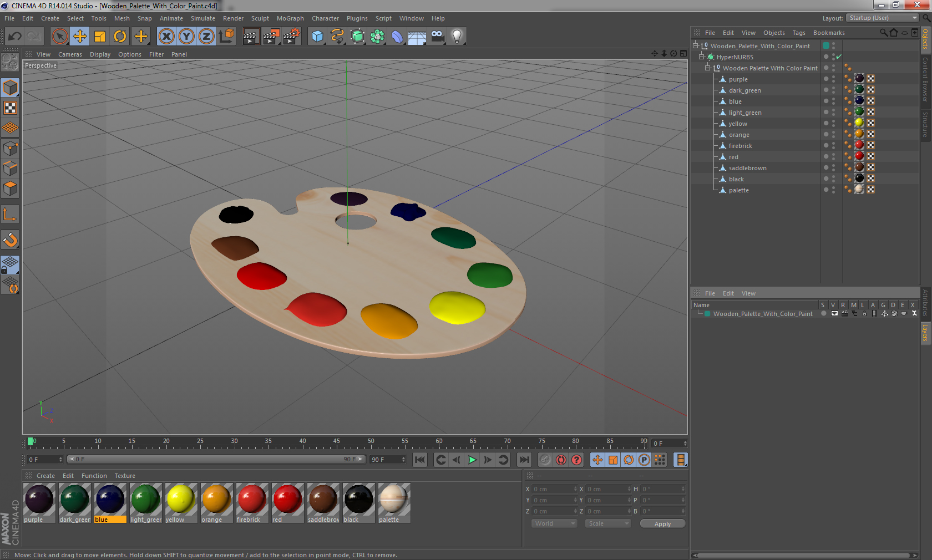Open the render settings
Screen dimensions: 932x560
coord(292,37)
